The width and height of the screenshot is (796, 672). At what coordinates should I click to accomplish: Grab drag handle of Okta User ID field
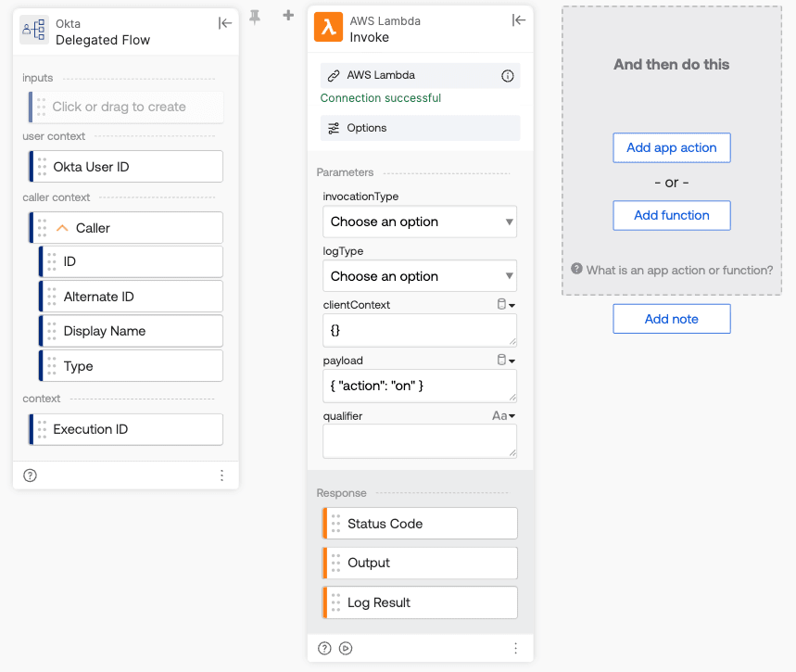tap(42, 167)
